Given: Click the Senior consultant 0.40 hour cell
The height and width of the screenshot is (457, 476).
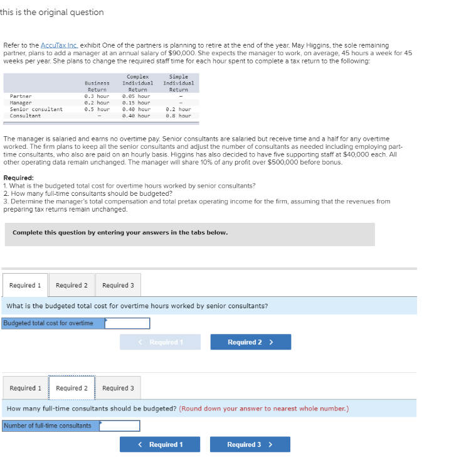Looking at the screenshot, I should [x=136, y=109].
